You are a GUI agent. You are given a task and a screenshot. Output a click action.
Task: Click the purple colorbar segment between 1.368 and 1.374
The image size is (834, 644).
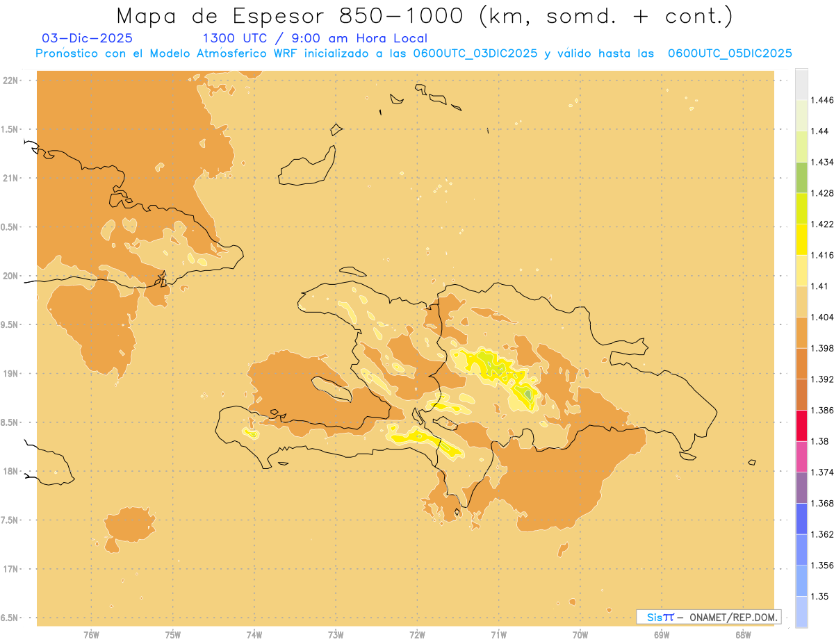click(801, 488)
